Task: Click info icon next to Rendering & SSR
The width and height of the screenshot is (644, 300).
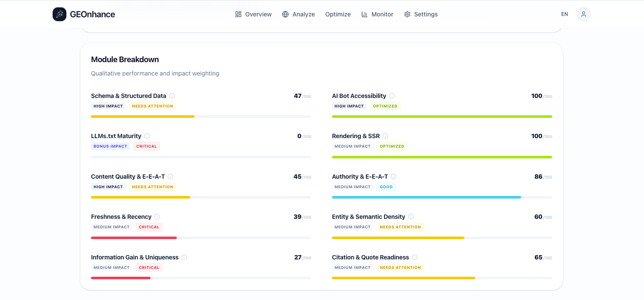Action: pyautogui.click(x=385, y=136)
